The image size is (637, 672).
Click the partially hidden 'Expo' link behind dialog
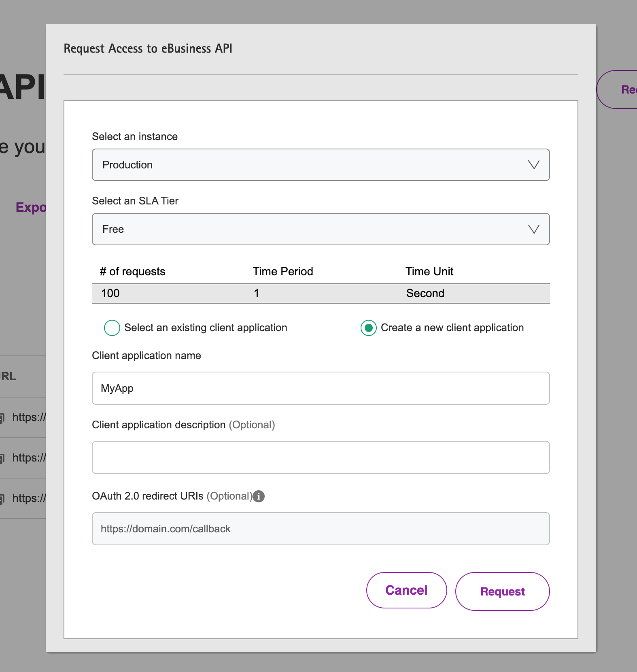pos(31,207)
